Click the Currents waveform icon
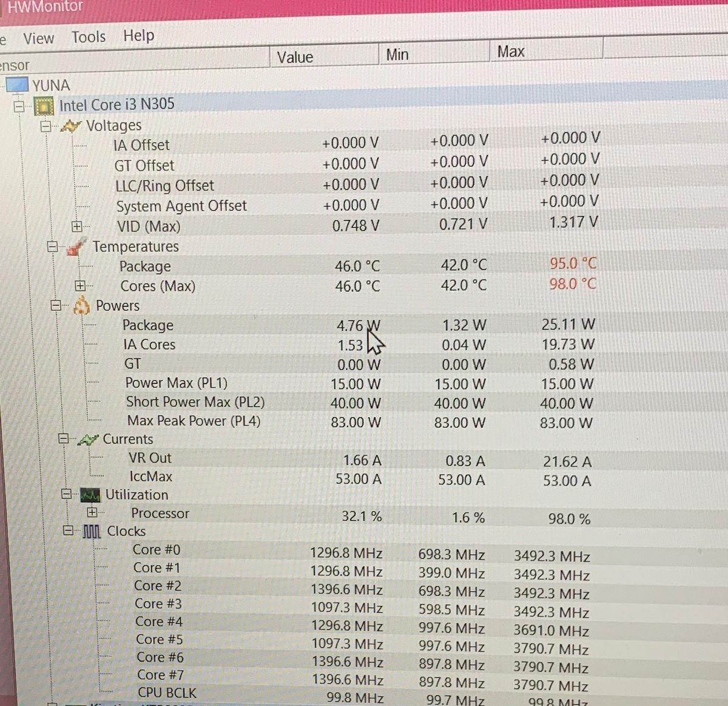728x706 pixels. point(88,440)
